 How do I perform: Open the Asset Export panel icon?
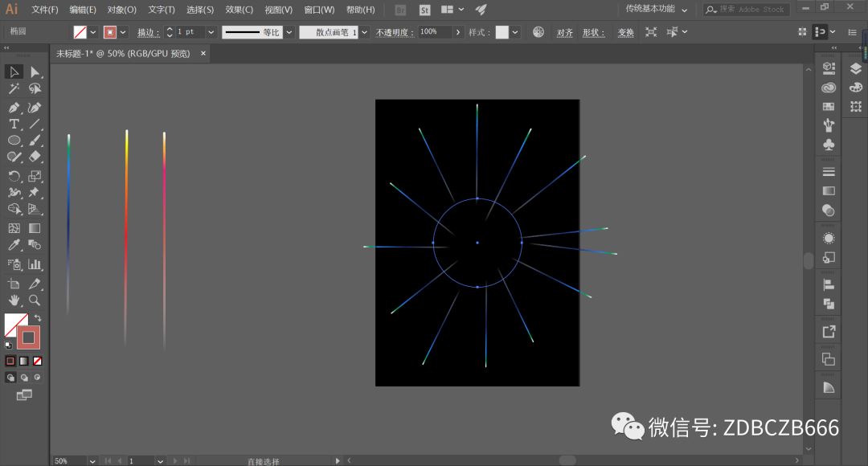coord(829,332)
